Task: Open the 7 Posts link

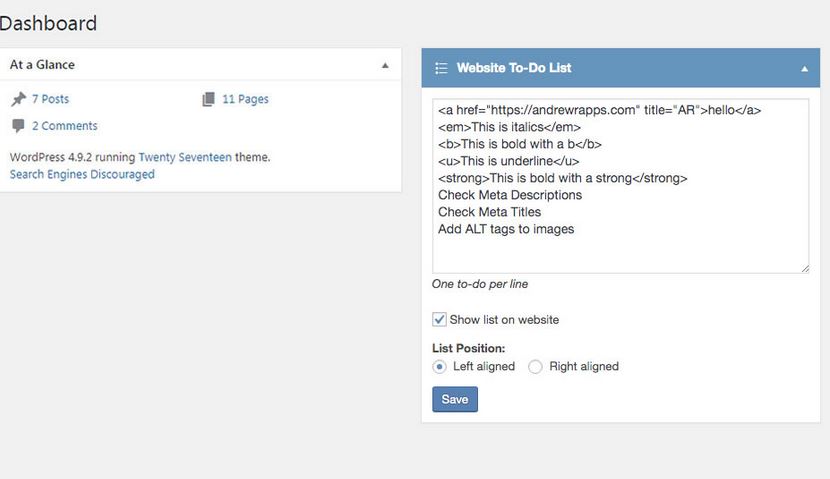Action: tap(50, 99)
